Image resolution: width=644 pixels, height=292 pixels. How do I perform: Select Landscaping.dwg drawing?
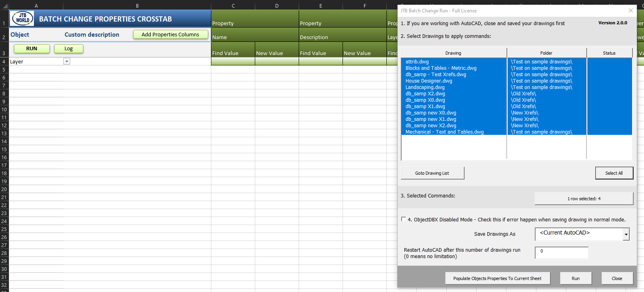[425, 87]
